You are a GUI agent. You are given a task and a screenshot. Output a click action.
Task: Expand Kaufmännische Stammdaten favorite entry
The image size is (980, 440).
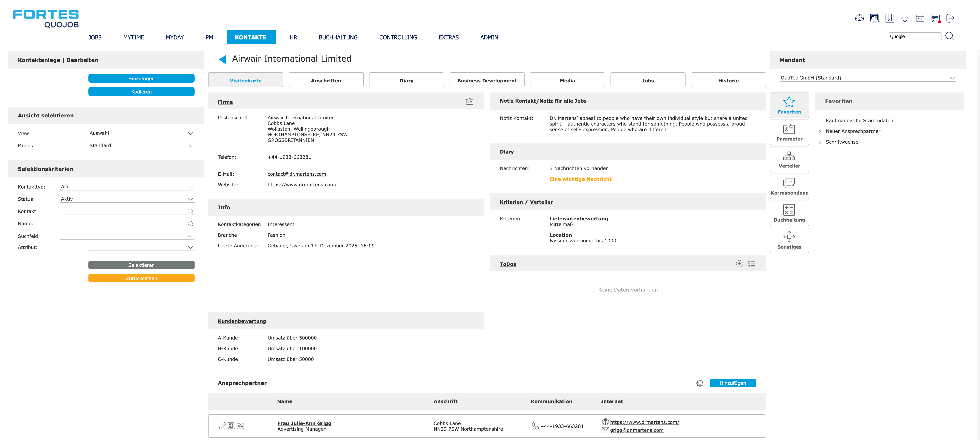[x=859, y=120]
